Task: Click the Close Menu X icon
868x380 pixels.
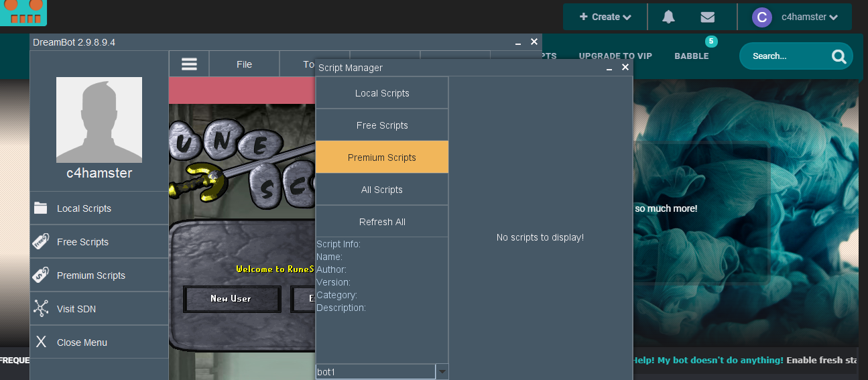Action: click(41, 342)
